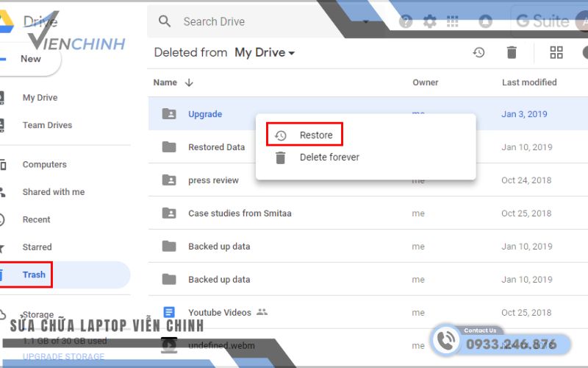Select the Upgrade folder row

pos(368,114)
